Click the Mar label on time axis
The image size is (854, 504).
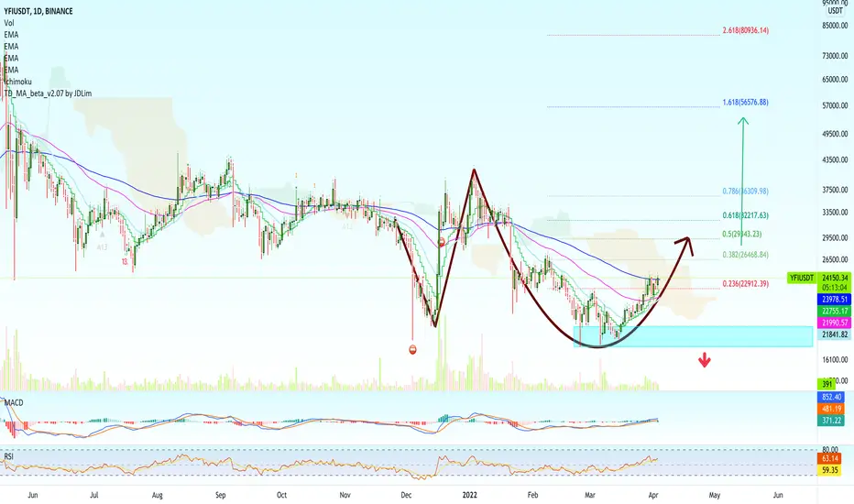pos(590,495)
